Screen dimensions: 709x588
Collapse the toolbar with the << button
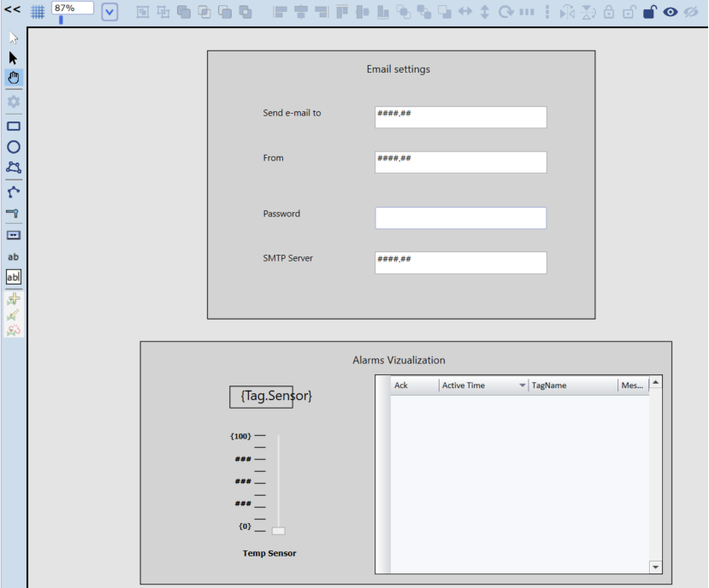pos(12,11)
